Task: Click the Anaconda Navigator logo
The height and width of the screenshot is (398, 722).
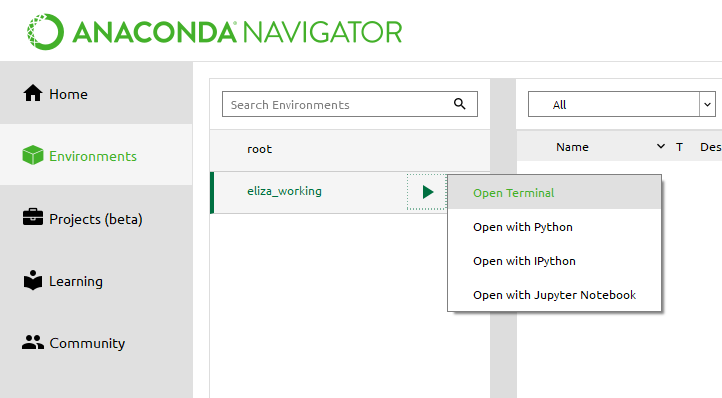Action: tap(215, 32)
